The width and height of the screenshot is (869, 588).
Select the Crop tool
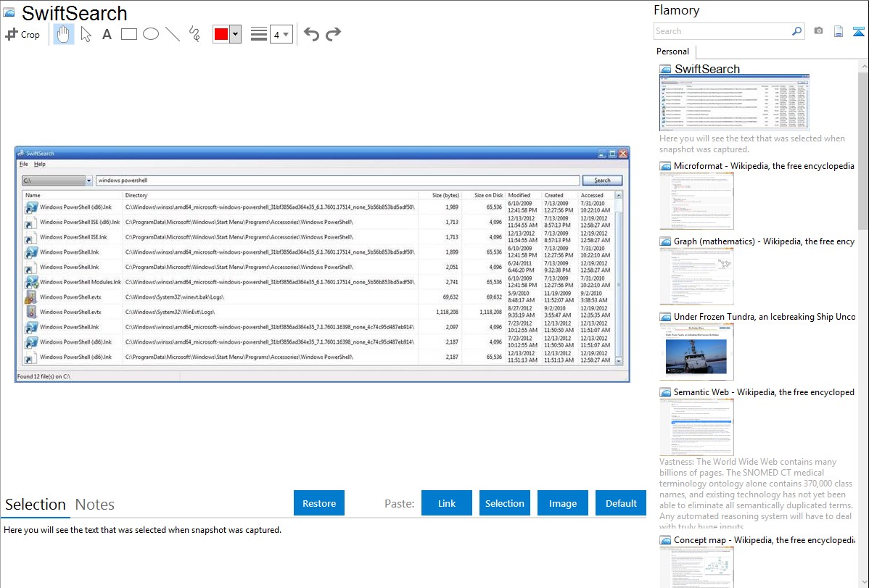pyautogui.click(x=22, y=34)
